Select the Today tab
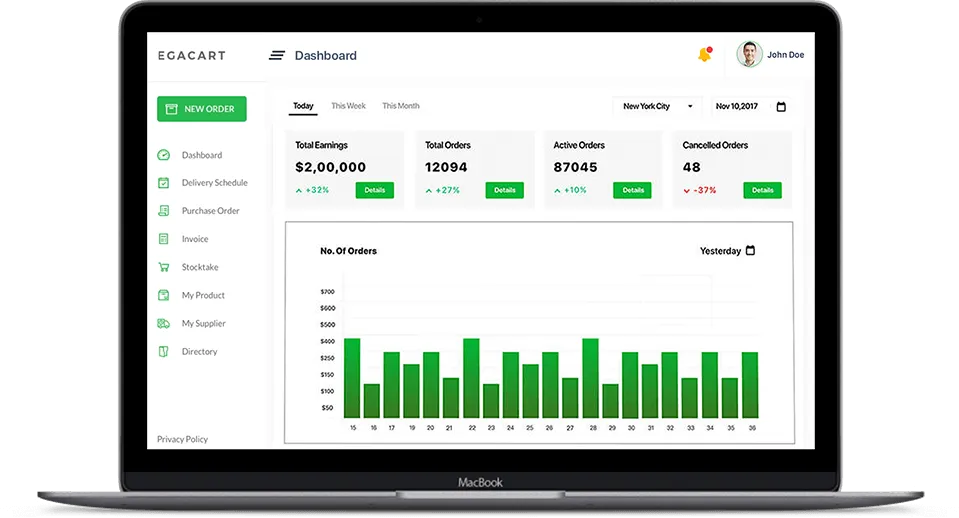The height and width of the screenshot is (518, 959). 303,106
